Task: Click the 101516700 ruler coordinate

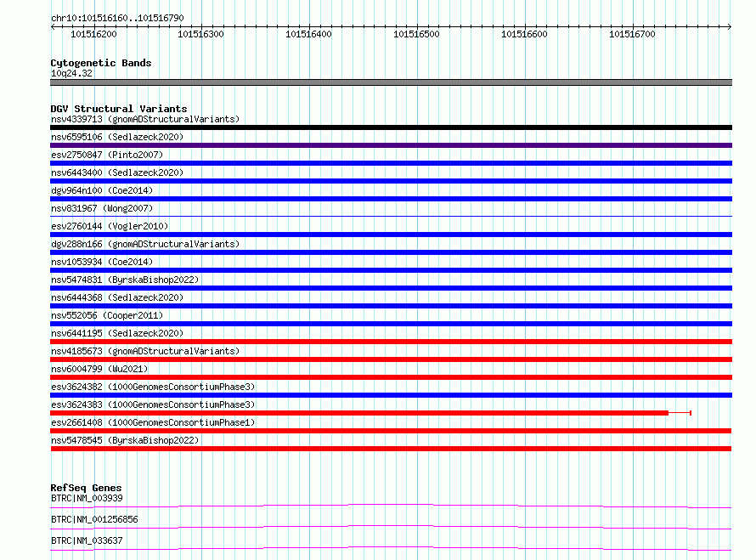Action: [632, 34]
